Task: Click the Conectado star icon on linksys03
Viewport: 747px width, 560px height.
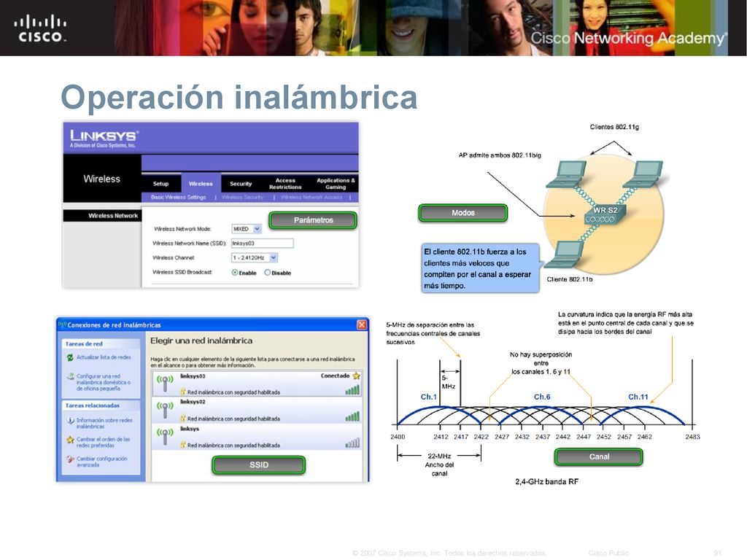Action: tap(356, 376)
